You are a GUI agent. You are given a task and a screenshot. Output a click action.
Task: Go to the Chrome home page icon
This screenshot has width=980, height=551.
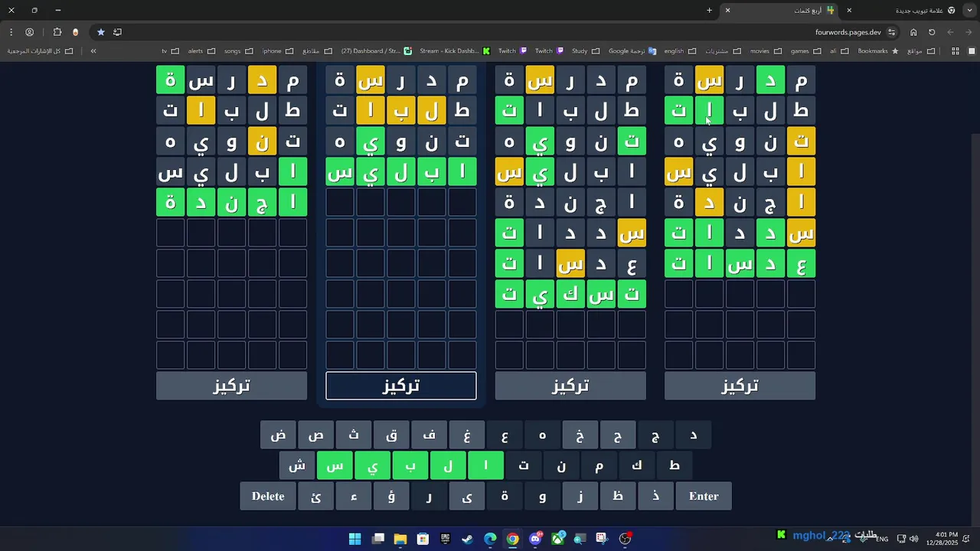click(913, 32)
